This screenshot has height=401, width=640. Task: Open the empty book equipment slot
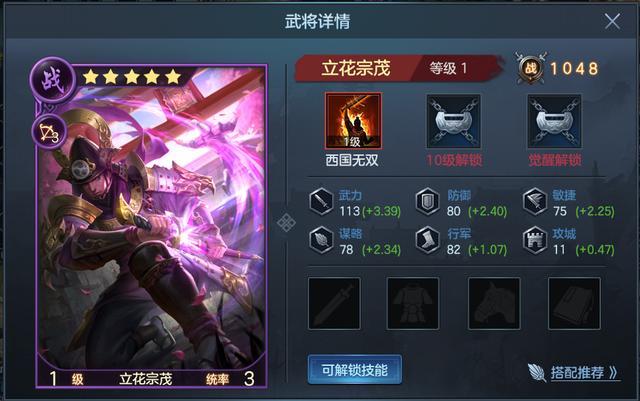point(574,303)
